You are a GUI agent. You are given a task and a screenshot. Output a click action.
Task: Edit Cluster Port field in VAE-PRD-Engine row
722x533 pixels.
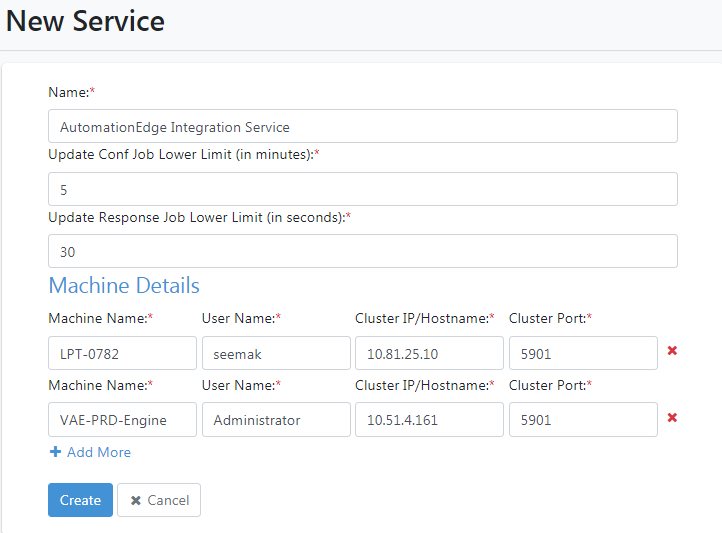coord(583,419)
